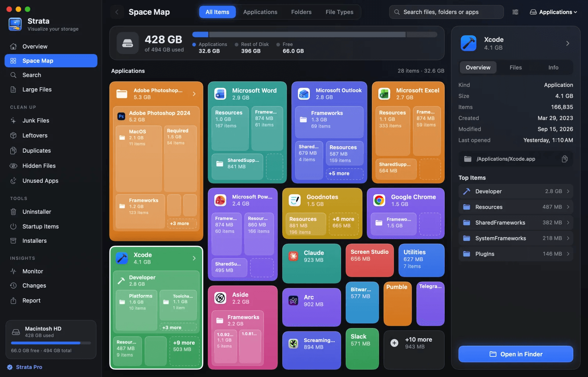The width and height of the screenshot is (588, 377).
Task: Open the Files tab in details panel
Action: (x=516, y=67)
